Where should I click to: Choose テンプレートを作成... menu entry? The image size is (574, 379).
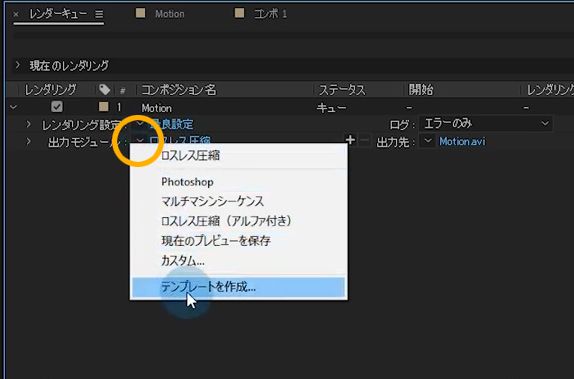pos(239,287)
